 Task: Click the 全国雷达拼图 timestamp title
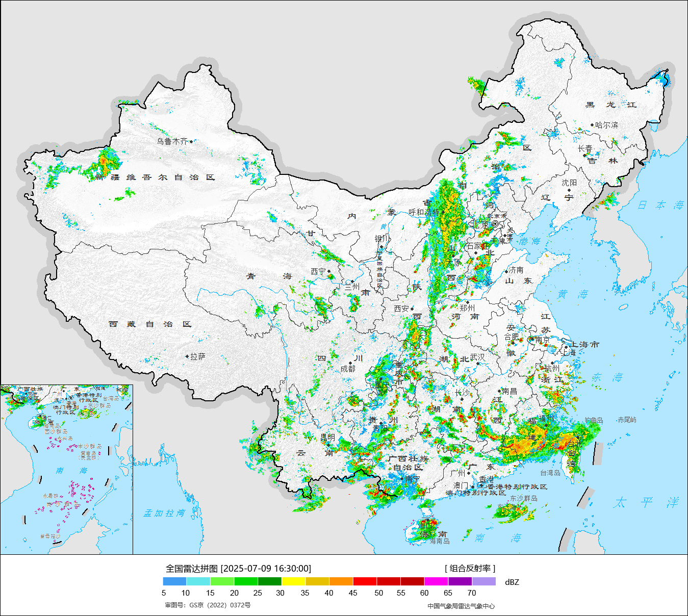[x=238, y=568]
